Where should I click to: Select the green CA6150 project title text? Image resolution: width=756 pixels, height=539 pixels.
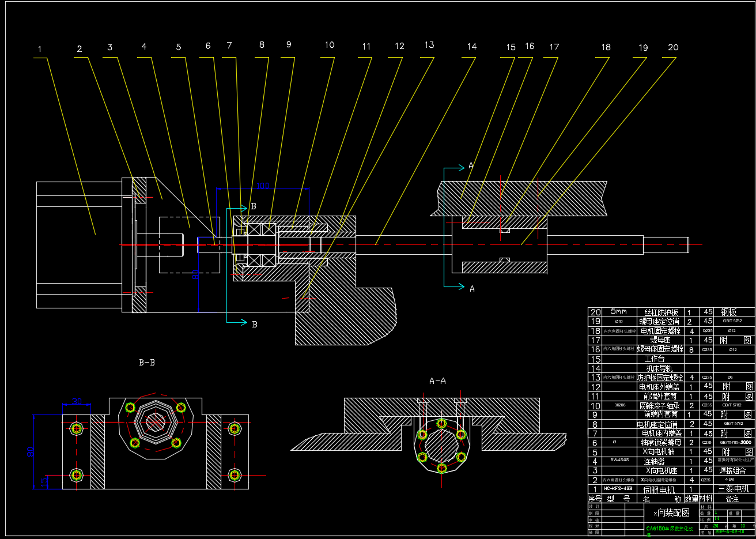click(x=669, y=529)
